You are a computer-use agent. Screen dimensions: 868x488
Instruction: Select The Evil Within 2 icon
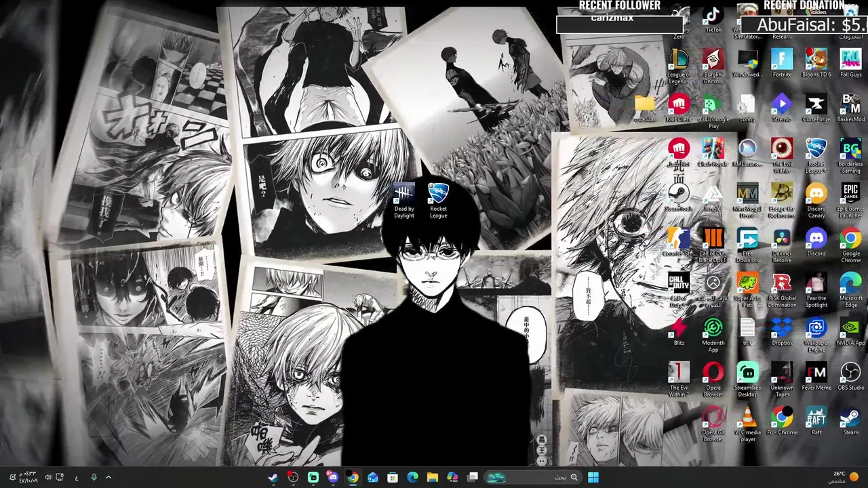click(679, 379)
